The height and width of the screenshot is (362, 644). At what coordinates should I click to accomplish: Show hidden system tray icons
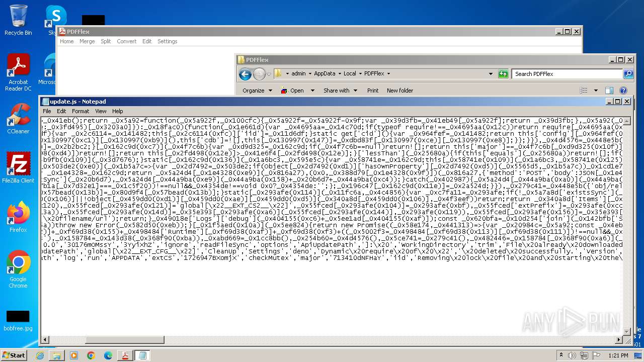click(x=561, y=355)
